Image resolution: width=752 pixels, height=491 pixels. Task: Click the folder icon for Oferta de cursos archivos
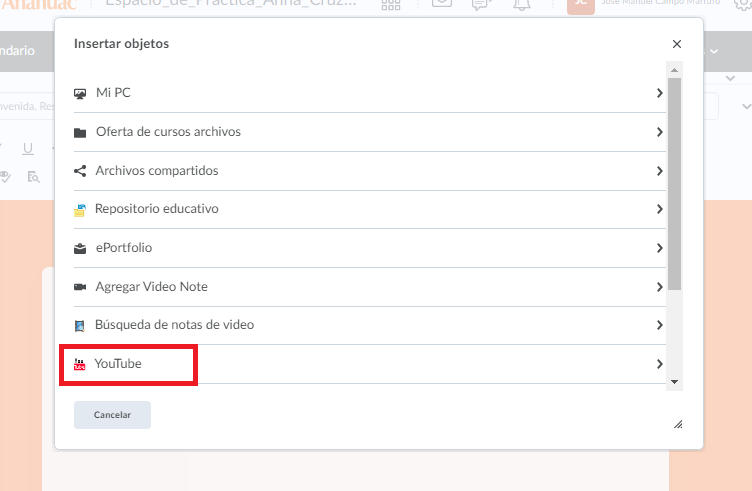click(80, 132)
